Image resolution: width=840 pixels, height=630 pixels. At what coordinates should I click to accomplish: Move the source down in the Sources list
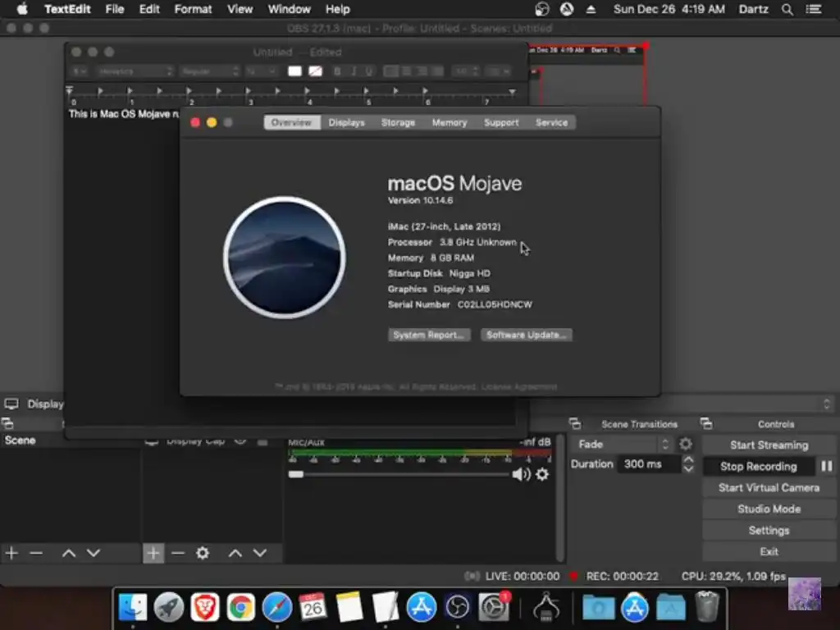tap(260, 553)
